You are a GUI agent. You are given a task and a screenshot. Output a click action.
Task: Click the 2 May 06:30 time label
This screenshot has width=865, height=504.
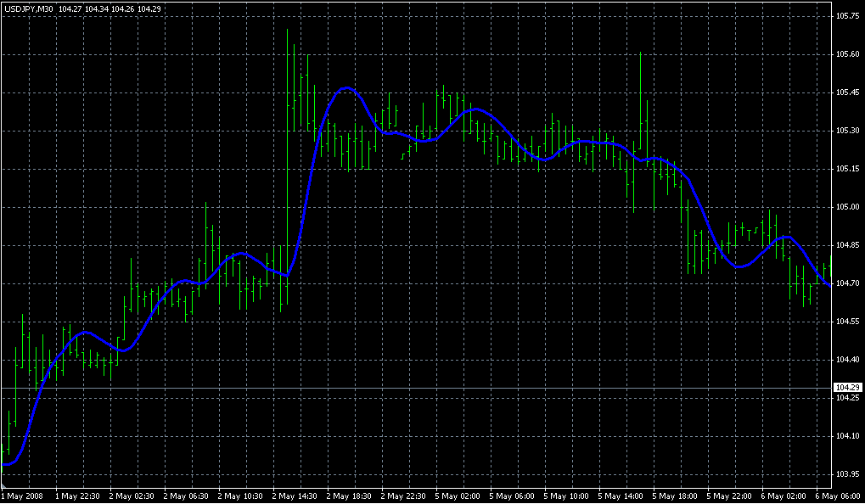[x=187, y=496]
